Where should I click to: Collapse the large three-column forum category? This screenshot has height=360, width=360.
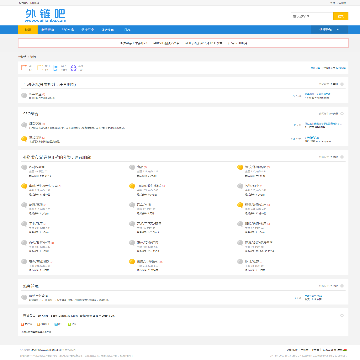(342, 157)
